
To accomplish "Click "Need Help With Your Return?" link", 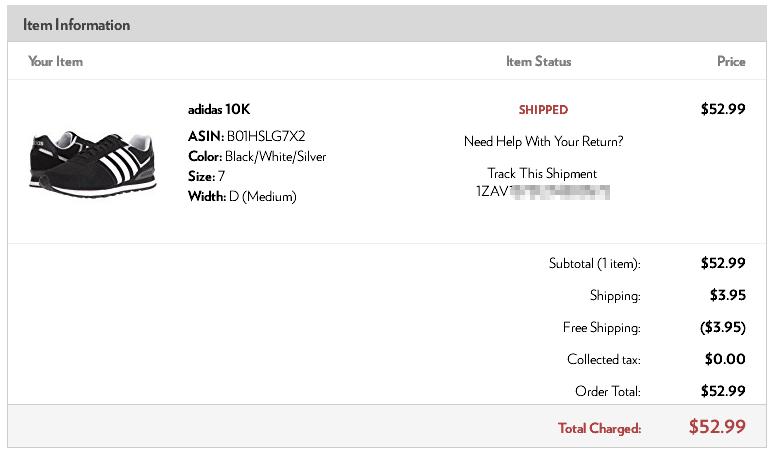I will pyautogui.click(x=543, y=142).
